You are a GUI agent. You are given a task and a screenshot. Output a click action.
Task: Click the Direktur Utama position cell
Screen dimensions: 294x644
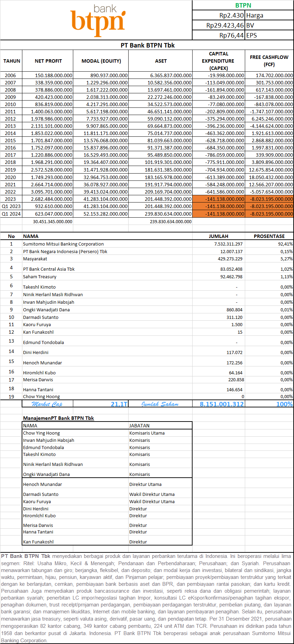145,485
